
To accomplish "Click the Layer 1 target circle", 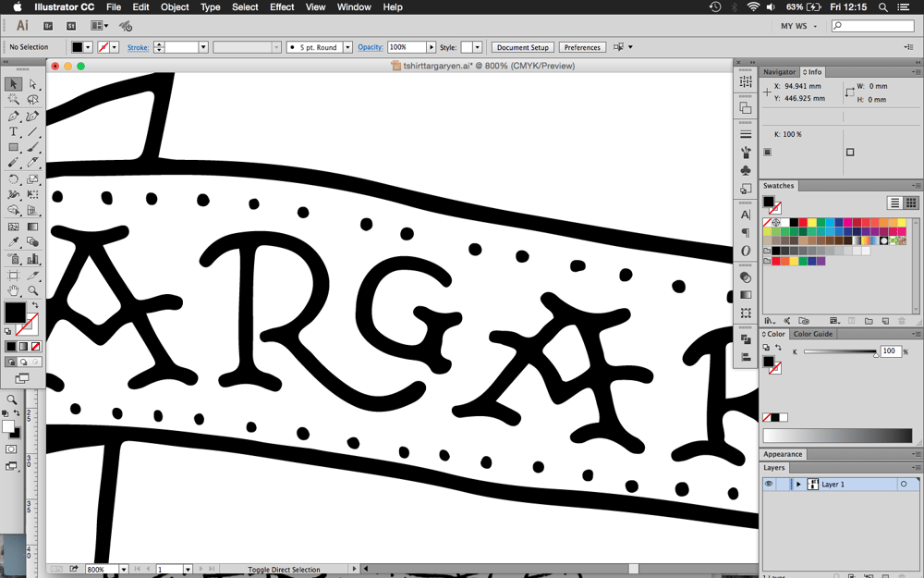I will [x=903, y=485].
